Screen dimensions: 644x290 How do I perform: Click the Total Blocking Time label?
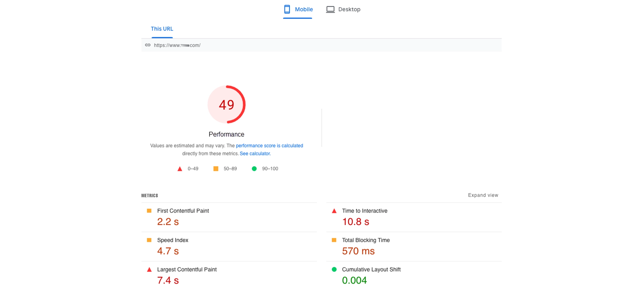tap(366, 240)
